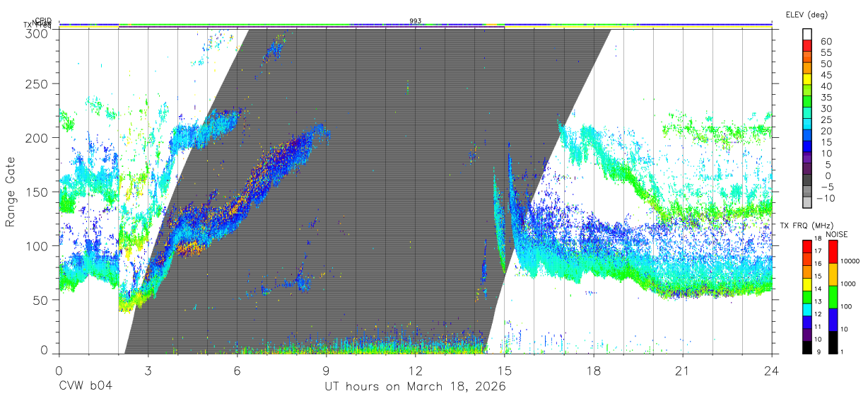868x401 pixels.
Task: Click the "-10" label in ELEV legend
Action: (826, 198)
